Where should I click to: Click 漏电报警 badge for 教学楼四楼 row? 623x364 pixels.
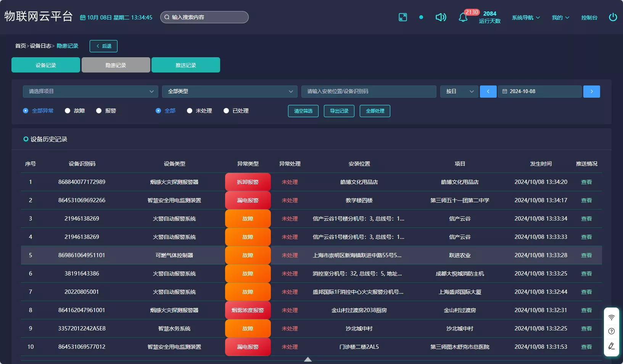coord(248,200)
